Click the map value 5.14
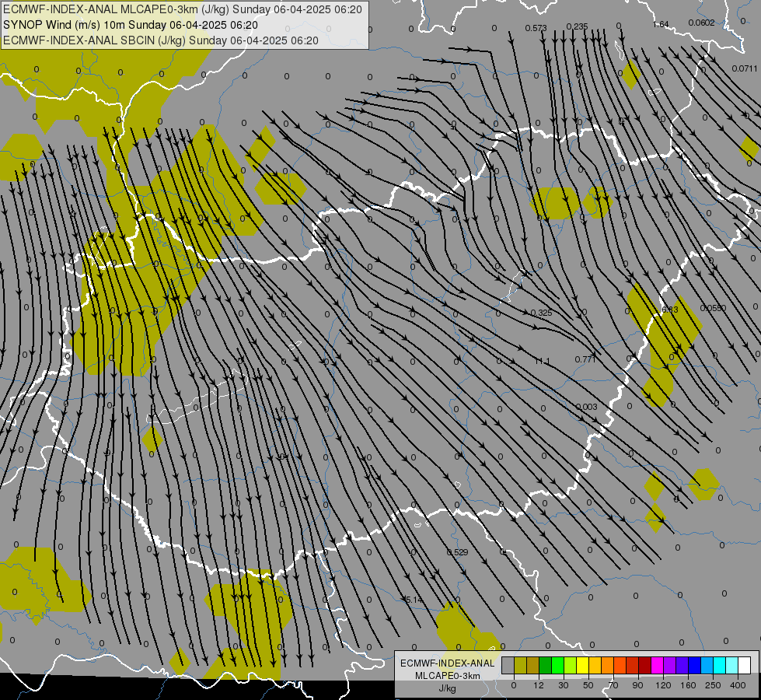 [x=414, y=600]
